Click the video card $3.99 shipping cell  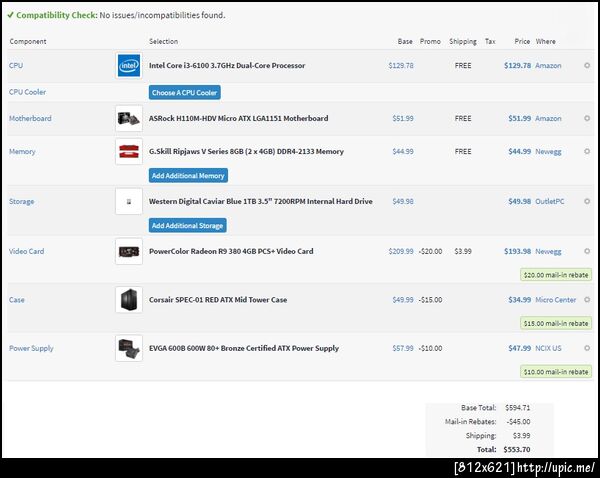pos(463,251)
